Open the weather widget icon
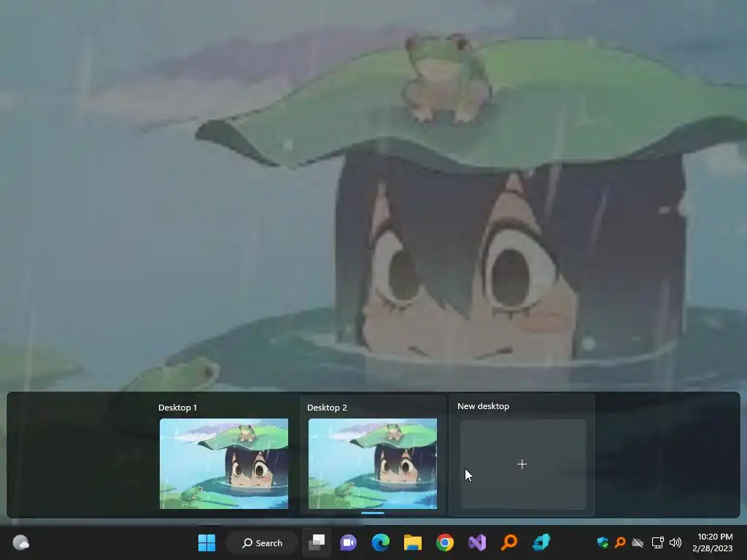The height and width of the screenshot is (560, 747). point(20,542)
